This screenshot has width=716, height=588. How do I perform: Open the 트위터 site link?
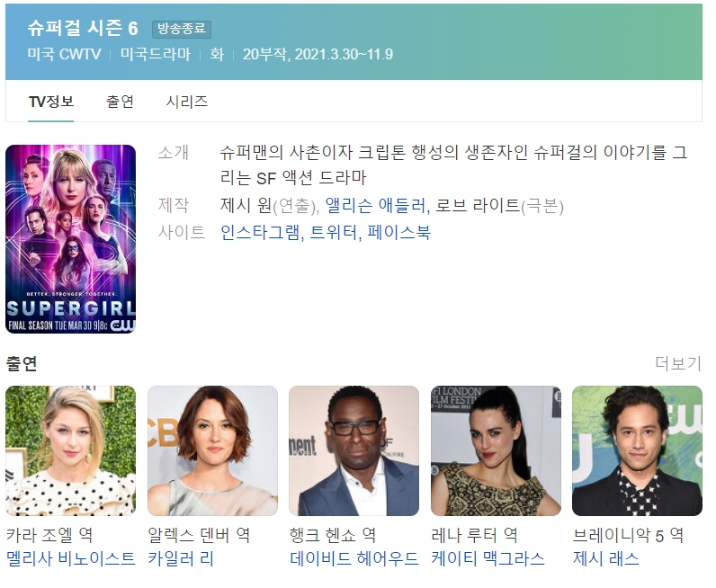[334, 232]
